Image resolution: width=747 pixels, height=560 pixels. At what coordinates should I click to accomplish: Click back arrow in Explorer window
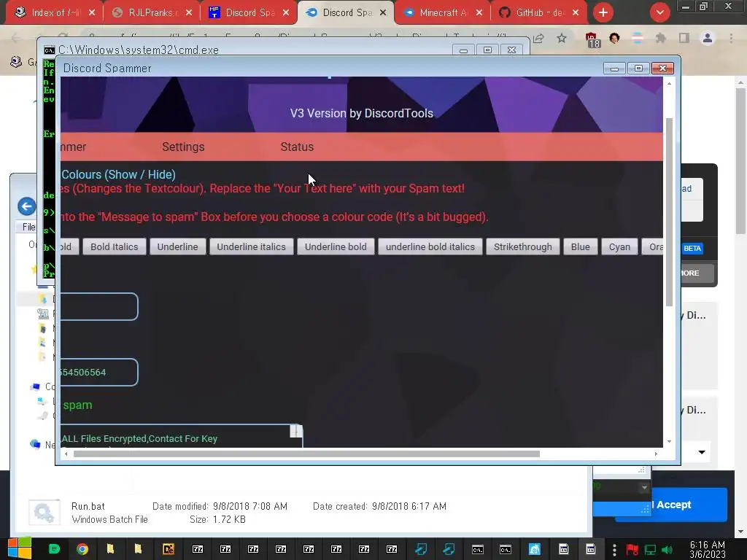(x=27, y=206)
